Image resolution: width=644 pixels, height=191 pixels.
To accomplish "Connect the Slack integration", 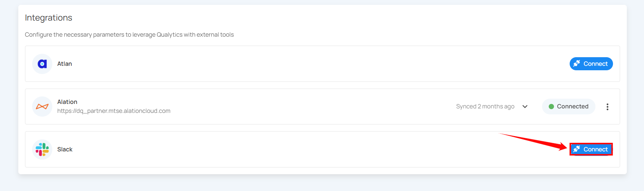I will 591,150.
